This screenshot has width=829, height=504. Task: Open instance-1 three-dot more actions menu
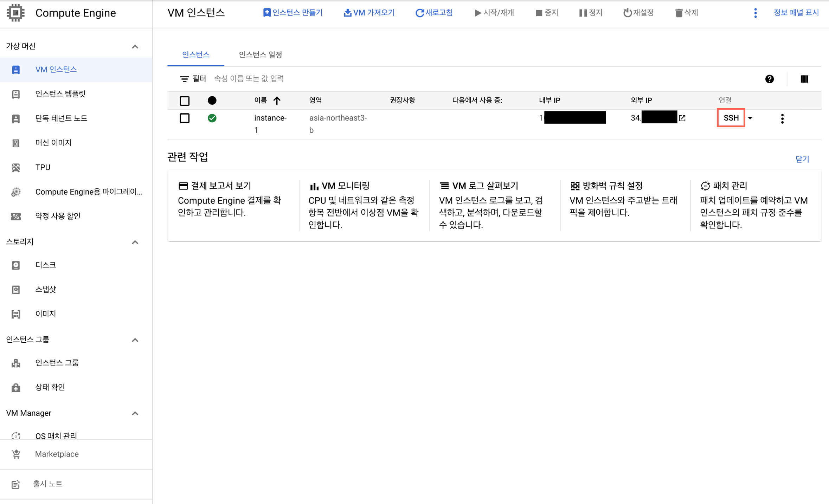click(x=782, y=118)
